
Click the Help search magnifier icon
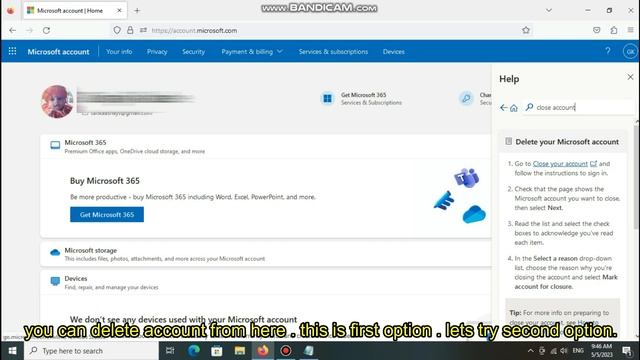529,107
